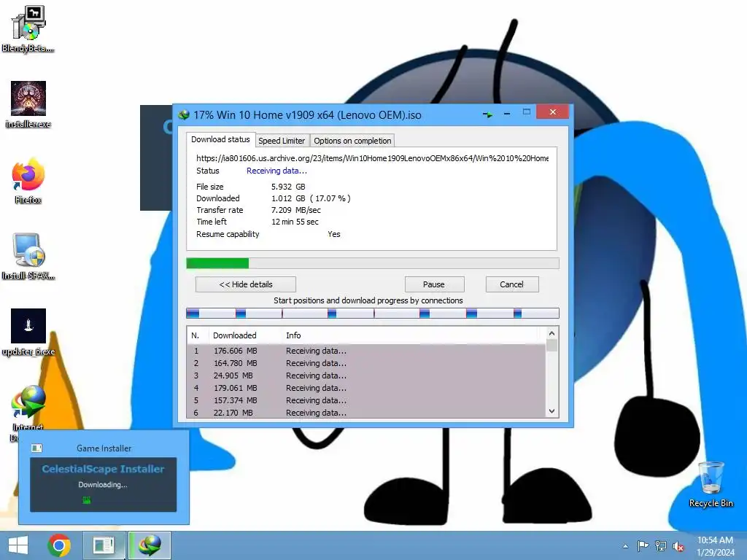The image size is (747, 560).
Task: Minimize the IDM download window
Action: click(x=507, y=114)
